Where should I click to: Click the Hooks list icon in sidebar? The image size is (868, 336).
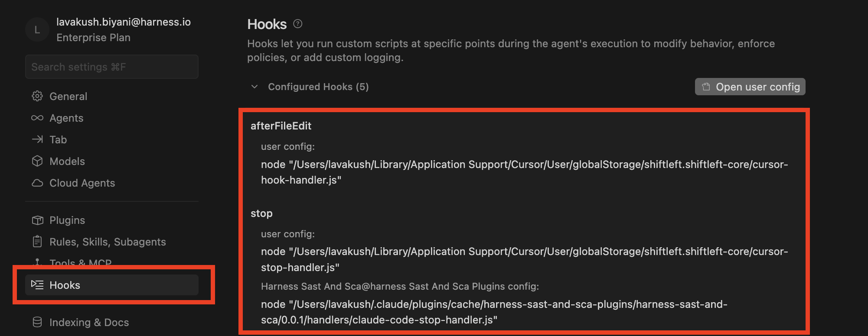point(37,285)
